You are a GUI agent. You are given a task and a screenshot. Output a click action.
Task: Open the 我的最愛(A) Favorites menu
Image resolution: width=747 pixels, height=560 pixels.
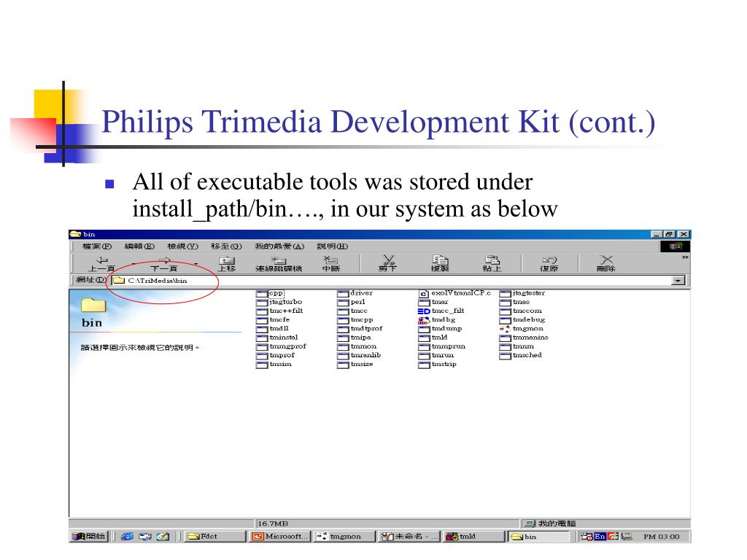[279, 246]
